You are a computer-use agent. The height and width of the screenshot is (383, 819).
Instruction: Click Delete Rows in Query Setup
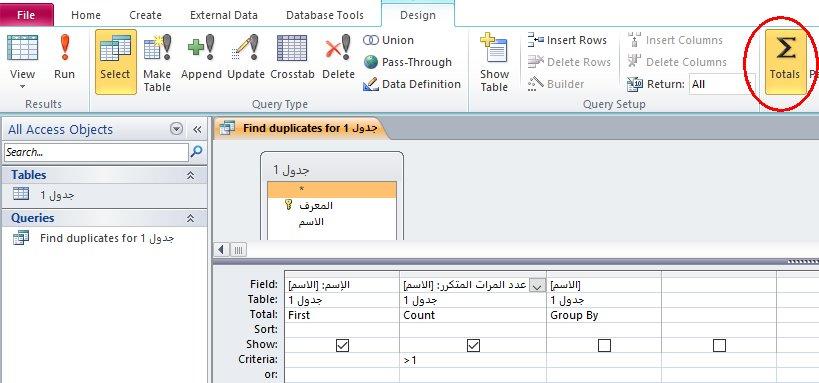[x=569, y=62]
